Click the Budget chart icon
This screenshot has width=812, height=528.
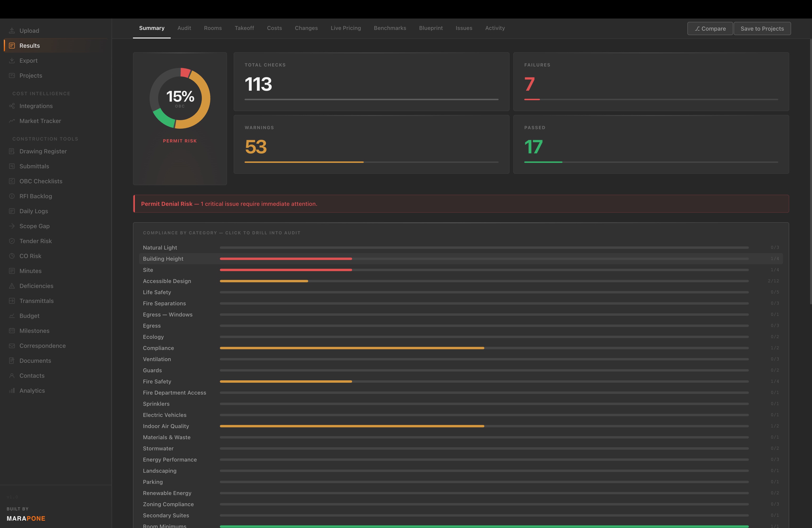coord(12,316)
